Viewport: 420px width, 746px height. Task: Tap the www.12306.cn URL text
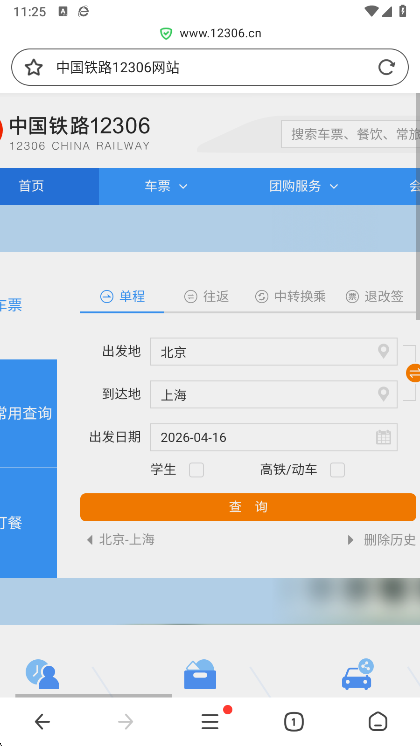(220, 33)
